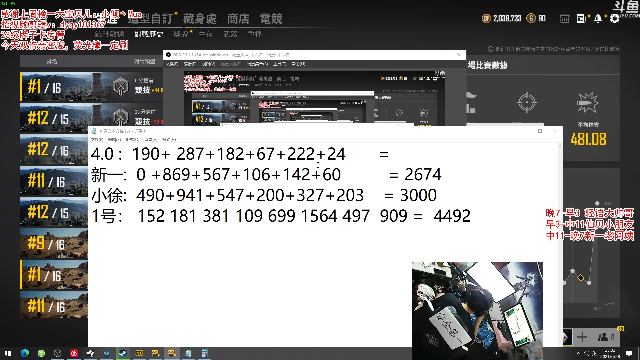
Task: Click the ranked emblem on the #1 / 16 Erangel row
Action: [120, 87]
